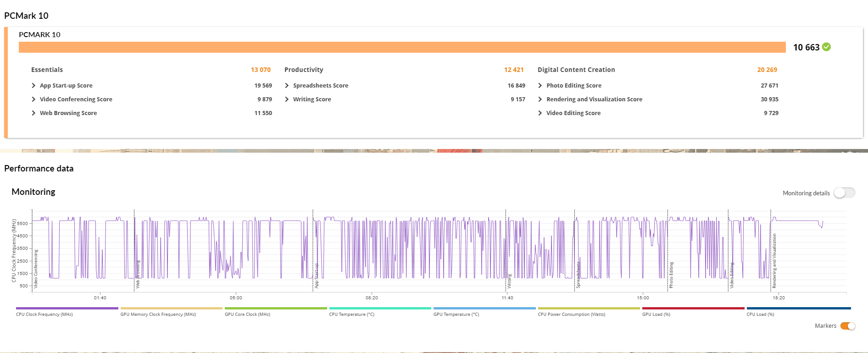This screenshot has height=353, width=868.
Task: Expand the App Start-up Score row
Action: (x=33, y=86)
